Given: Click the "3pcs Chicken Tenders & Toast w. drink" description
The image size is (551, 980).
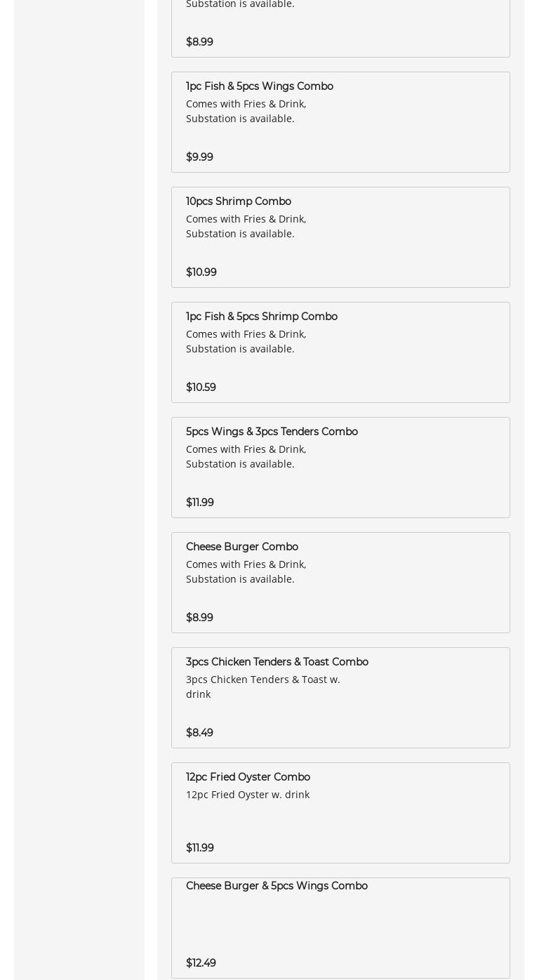Looking at the screenshot, I should point(263,687).
